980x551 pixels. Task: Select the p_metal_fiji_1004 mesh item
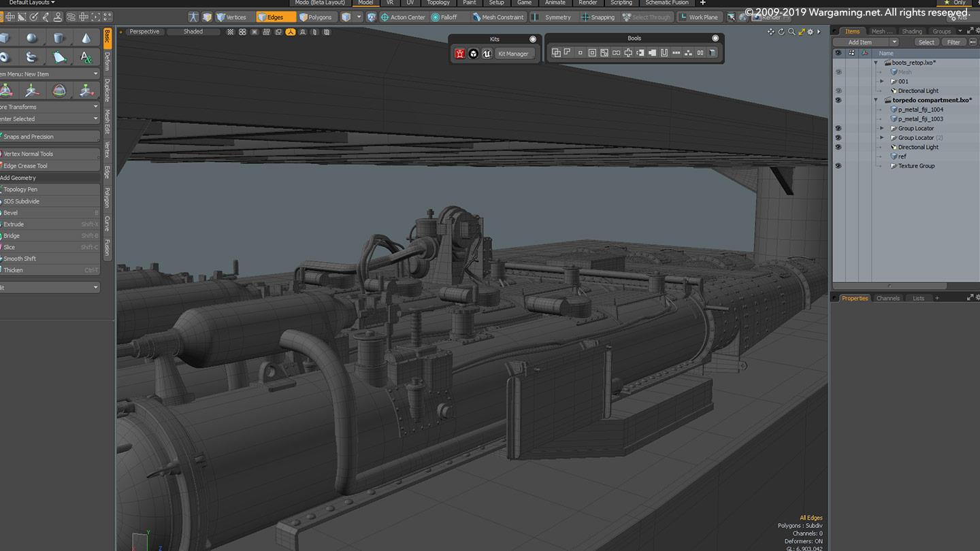[x=920, y=110]
